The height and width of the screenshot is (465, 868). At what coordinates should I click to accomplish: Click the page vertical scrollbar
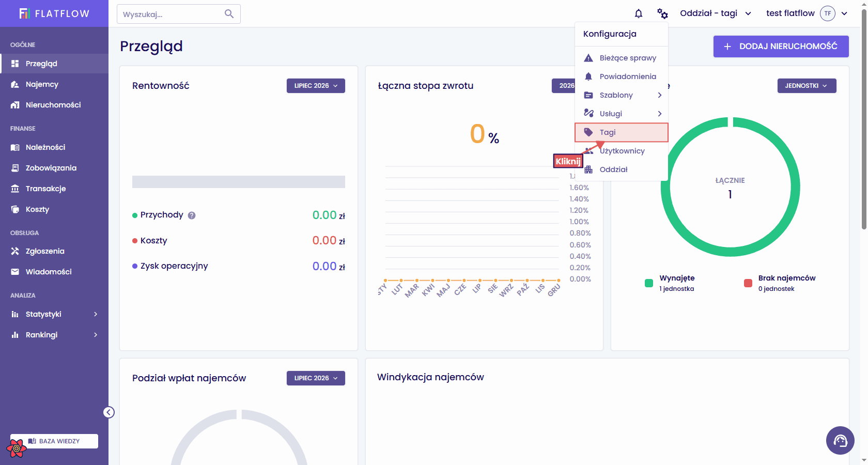864,119
